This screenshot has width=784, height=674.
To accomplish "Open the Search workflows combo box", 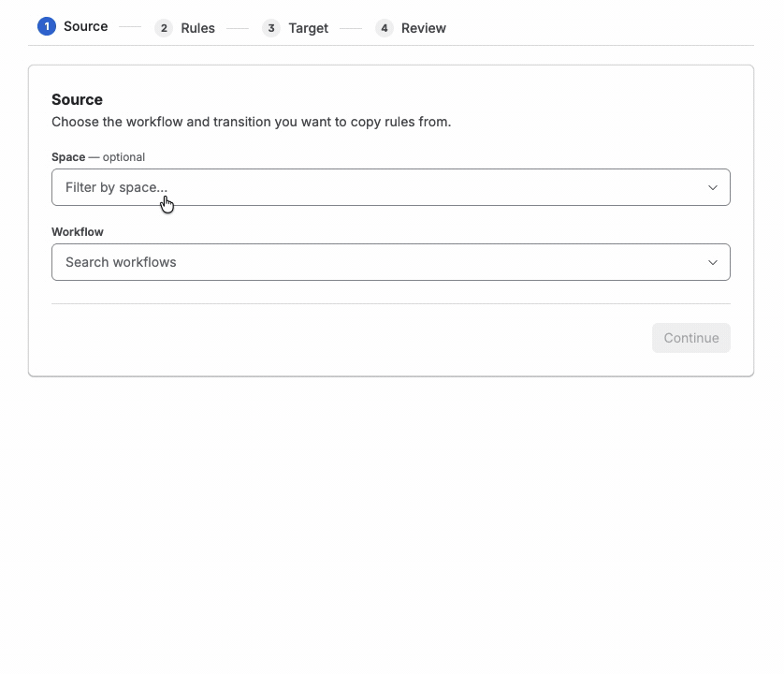I will coord(390,262).
